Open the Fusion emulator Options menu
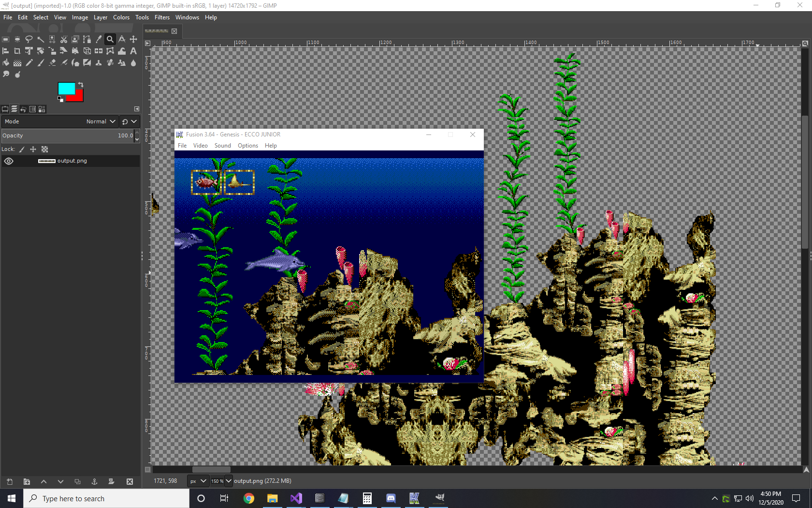 [247, 146]
